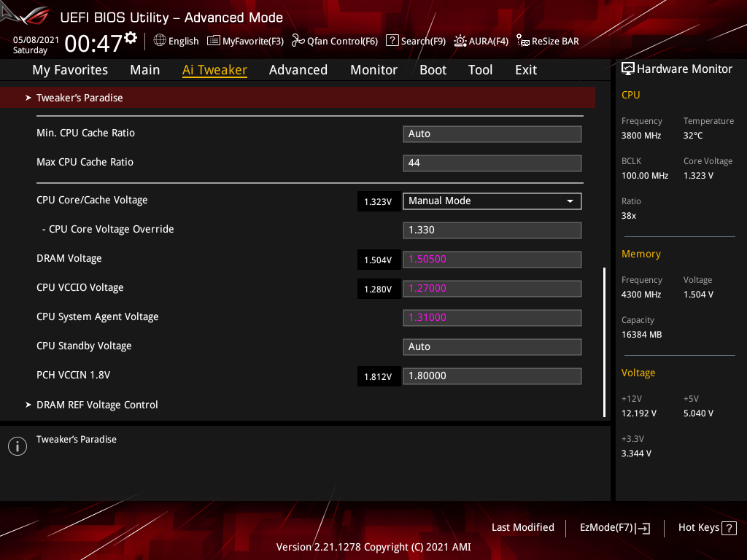Click the 5.040 V reading
Screen dimensions: 747x560
[x=698, y=413]
